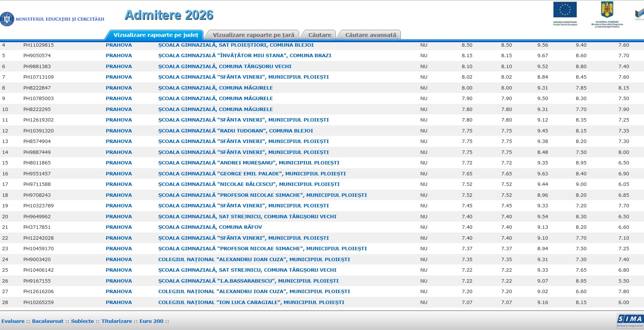The image size is (644, 330).
Task: Click row number 20
Action: 5,216
